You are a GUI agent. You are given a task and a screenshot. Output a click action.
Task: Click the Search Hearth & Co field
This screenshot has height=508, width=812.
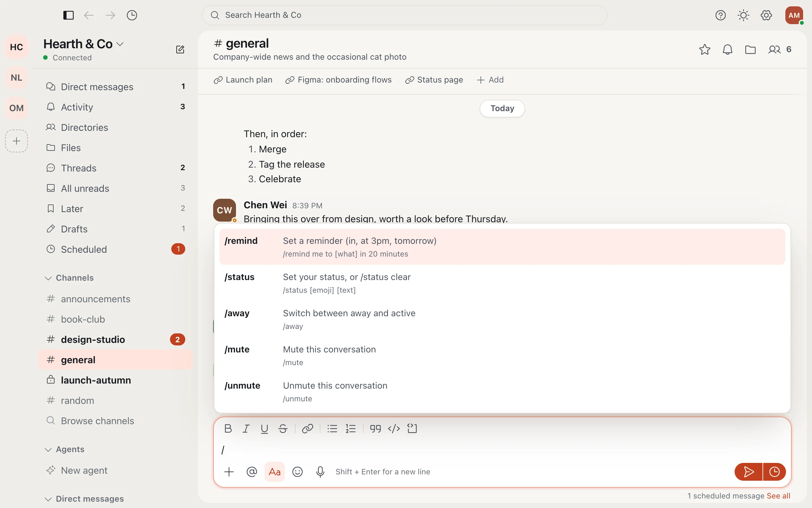tap(404, 15)
